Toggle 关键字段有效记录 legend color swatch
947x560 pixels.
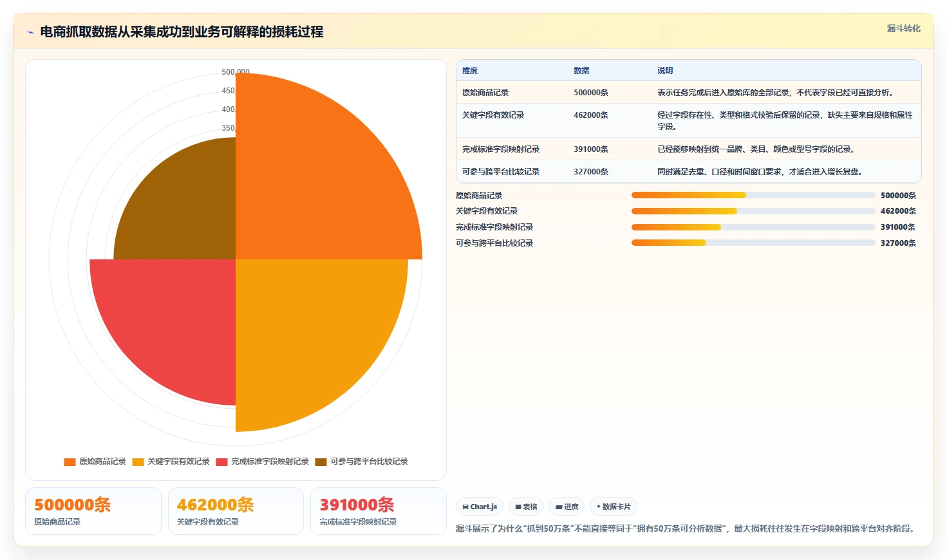tap(138, 462)
